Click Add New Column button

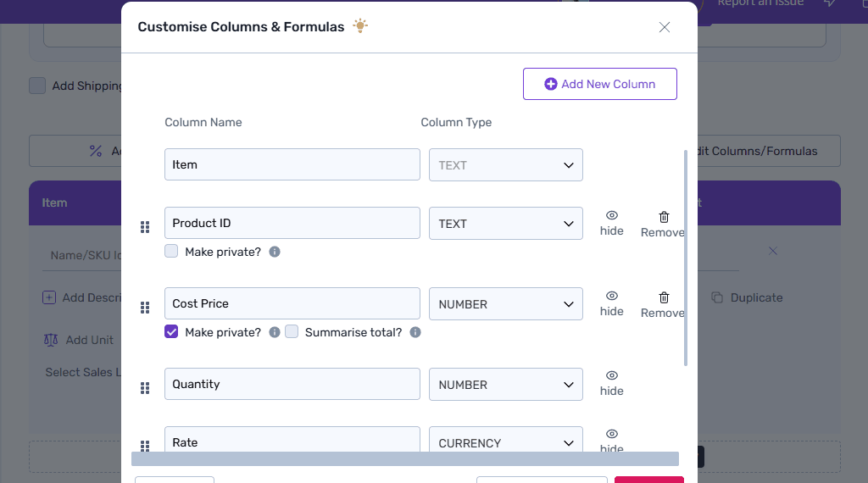599,84
